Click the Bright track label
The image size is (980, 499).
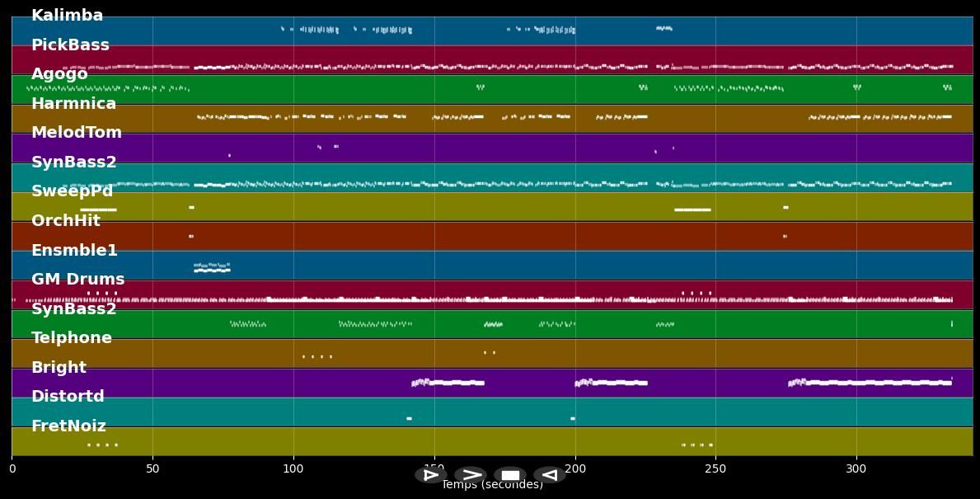pos(59,368)
